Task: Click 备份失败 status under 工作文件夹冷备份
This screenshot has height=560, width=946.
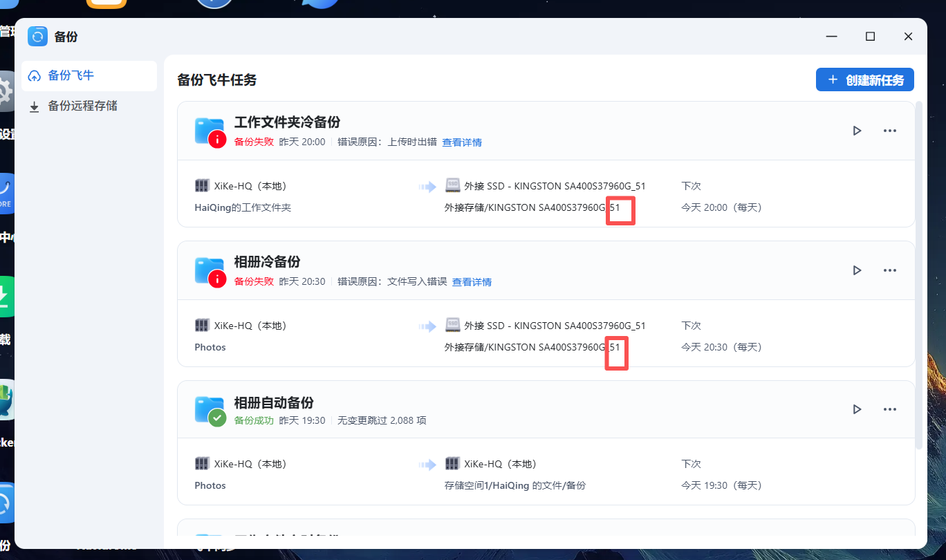Action: 254,142
